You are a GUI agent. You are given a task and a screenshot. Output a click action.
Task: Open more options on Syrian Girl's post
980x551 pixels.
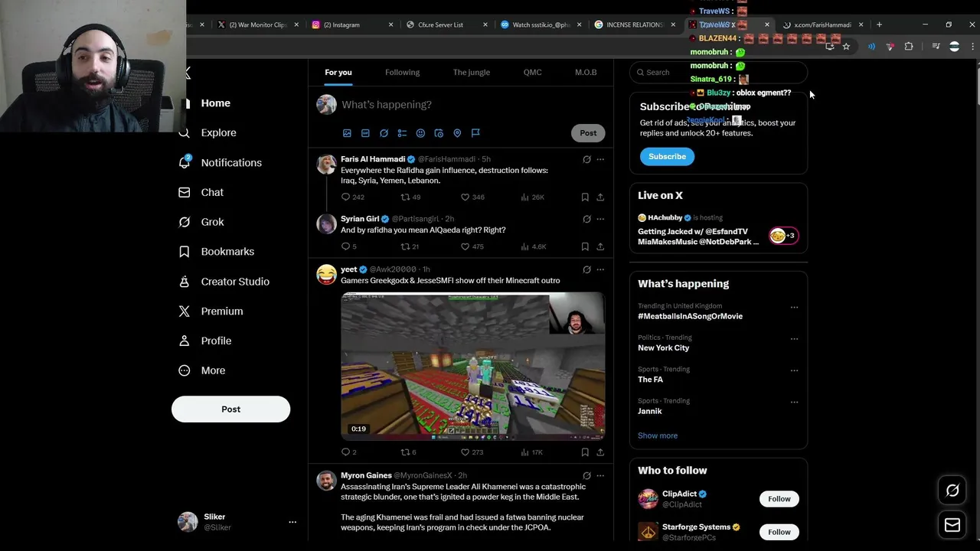pos(600,220)
